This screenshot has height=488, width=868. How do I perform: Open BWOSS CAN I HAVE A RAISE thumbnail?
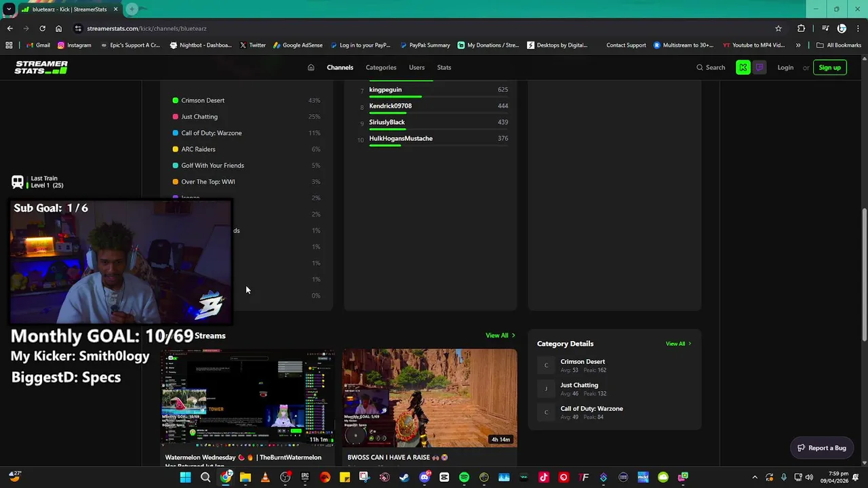coord(430,397)
